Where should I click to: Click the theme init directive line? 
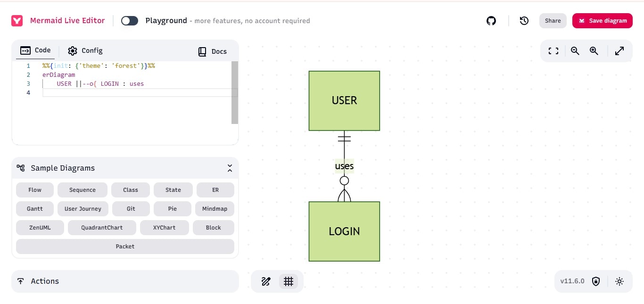click(99, 66)
